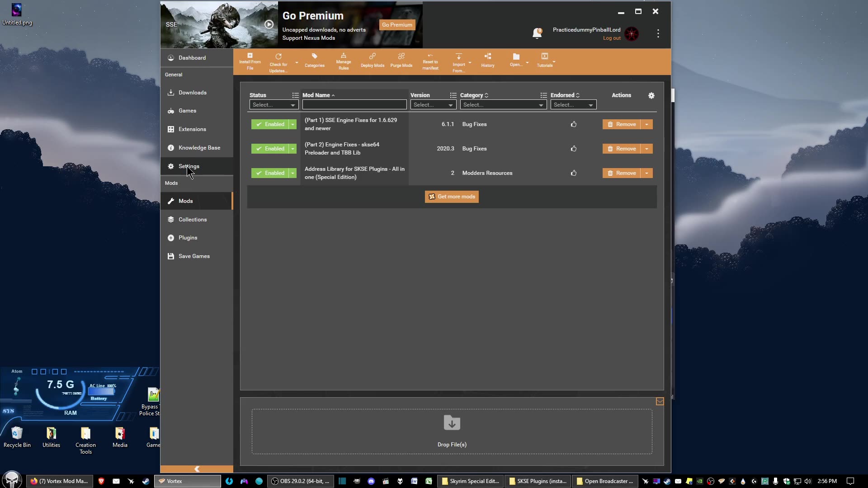Open the Downloads section in sidebar
The image size is (868, 488).
pos(192,92)
